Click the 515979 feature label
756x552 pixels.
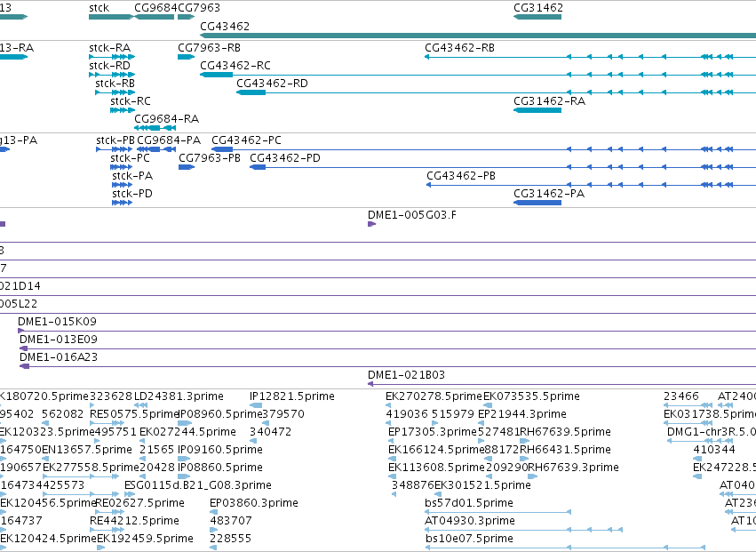point(453,414)
